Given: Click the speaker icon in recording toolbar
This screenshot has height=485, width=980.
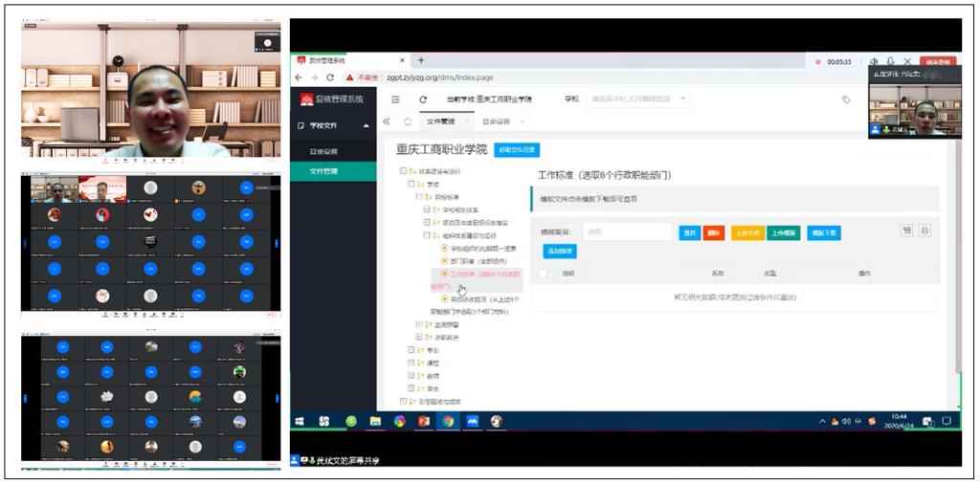Looking at the screenshot, I should 873,62.
